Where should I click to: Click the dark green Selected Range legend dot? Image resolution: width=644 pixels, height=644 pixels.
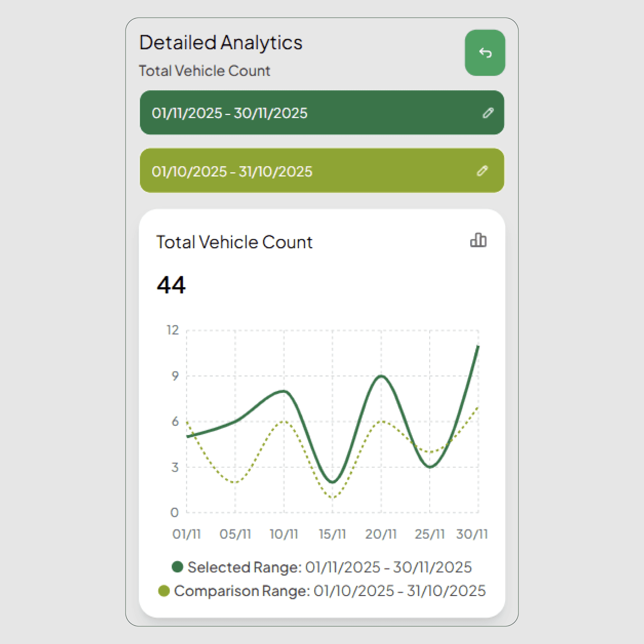[x=177, y=567]
